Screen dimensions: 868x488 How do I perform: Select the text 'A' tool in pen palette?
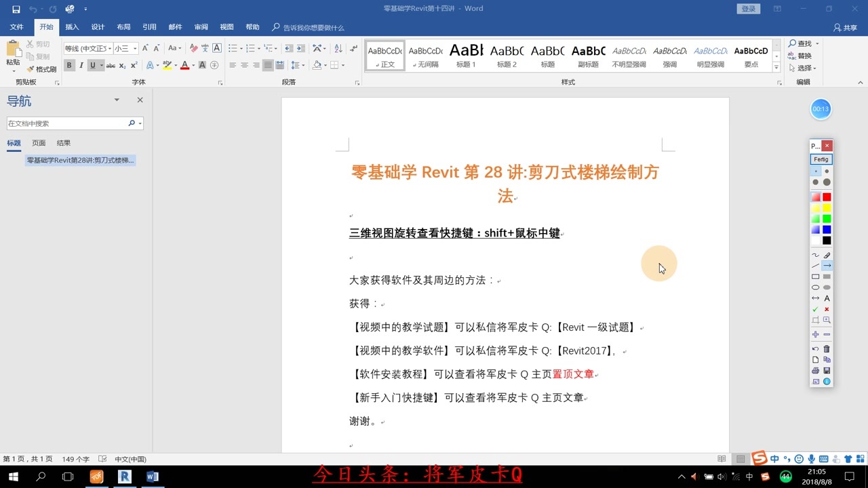(827, 298)
